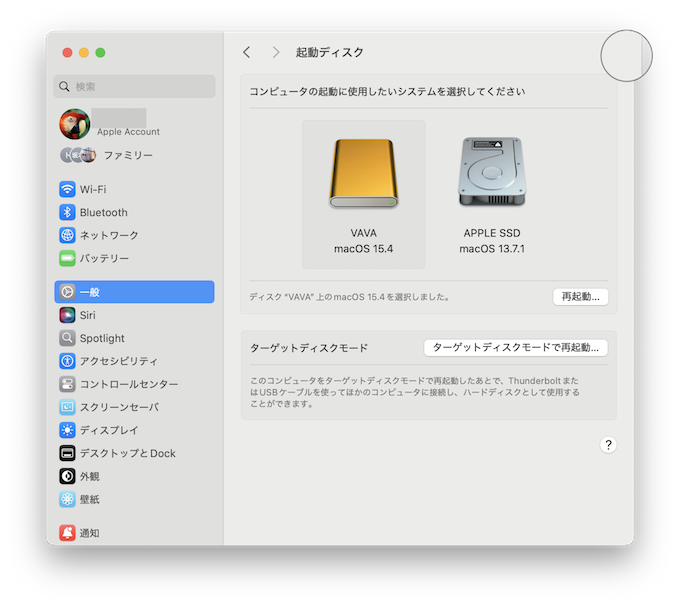Select デスクトップとDock label in sidebar
The image size is (680, 606).
click(x=128, y=454)
